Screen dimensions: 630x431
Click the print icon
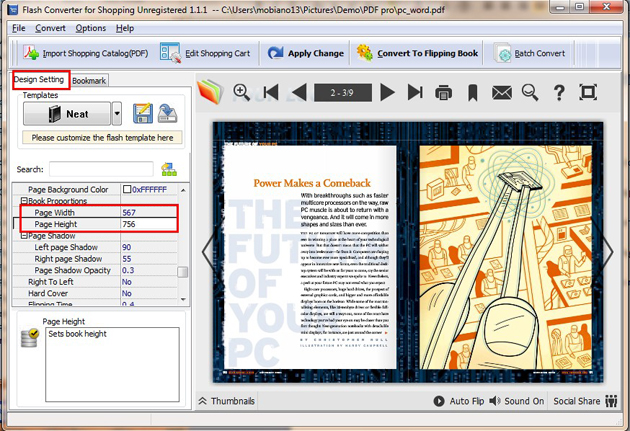[x=444, y=92]
